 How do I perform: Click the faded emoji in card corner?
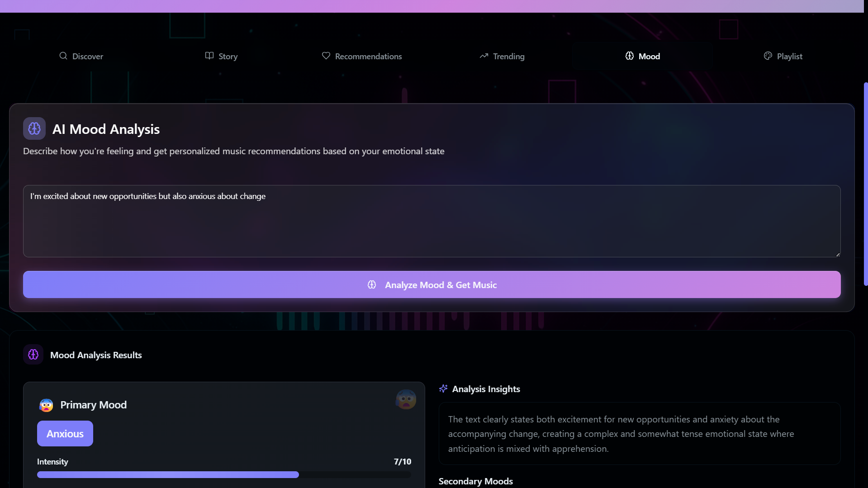[x=406, y=399]
